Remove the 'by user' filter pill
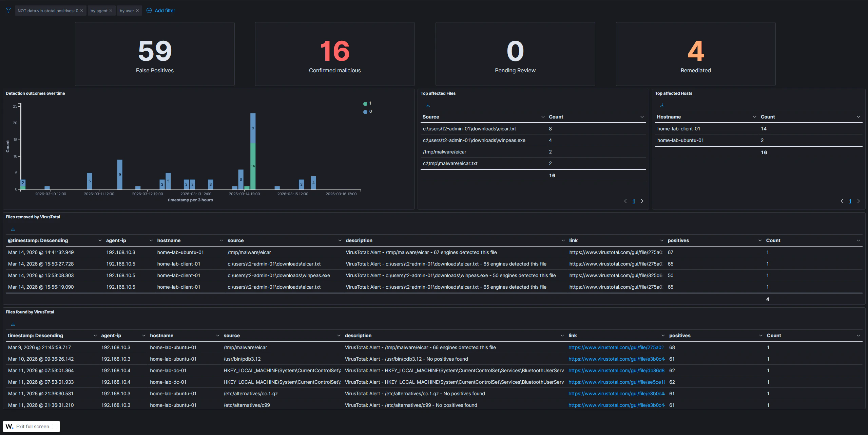The height and width of the screenshot is (435, 868). [x=137, y=11]
